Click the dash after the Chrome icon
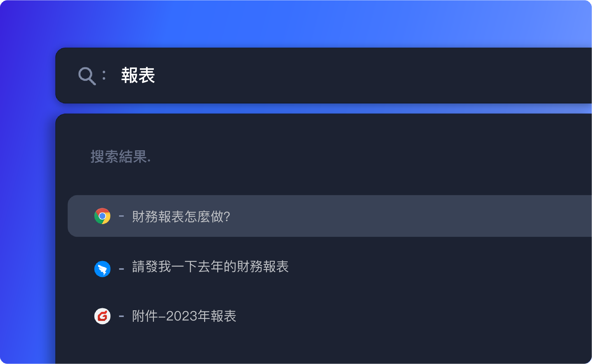The height and width of the screenshot is (364, 592). coord(121,216)
